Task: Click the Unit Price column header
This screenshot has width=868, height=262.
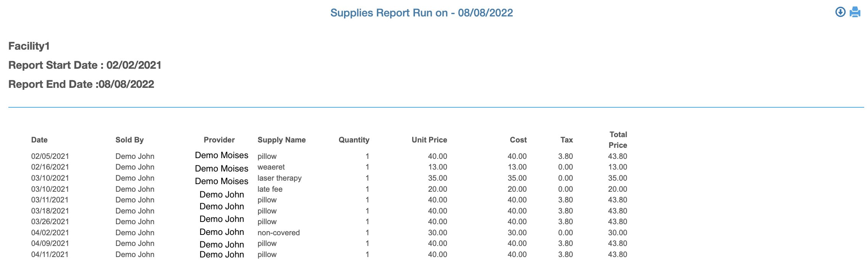Action: (x=429, y=140)
